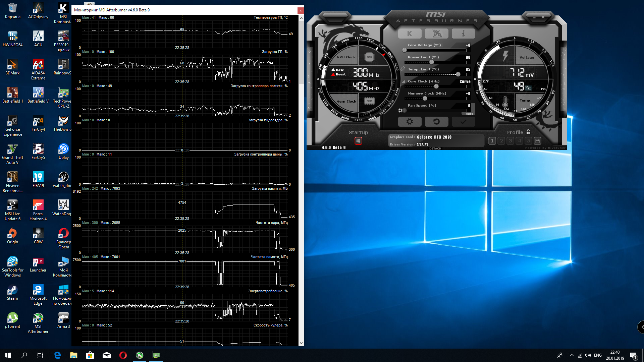Show hidden system tray icons chevron
644x362 pixels.
(572, 355)
